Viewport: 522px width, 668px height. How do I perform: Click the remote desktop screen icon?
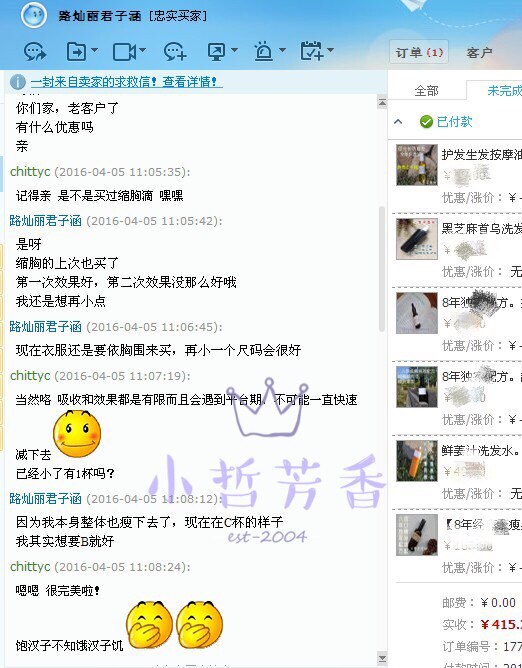[x=216, y=52]
